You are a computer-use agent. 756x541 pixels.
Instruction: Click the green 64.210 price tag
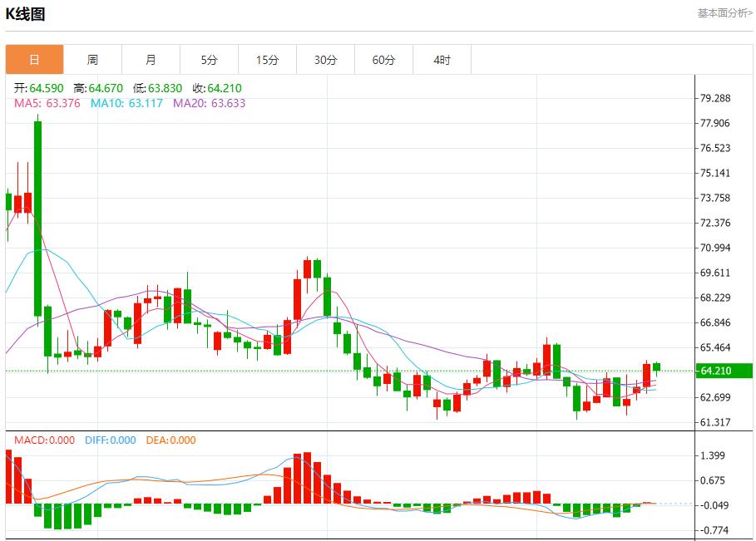tap(723, 371)
